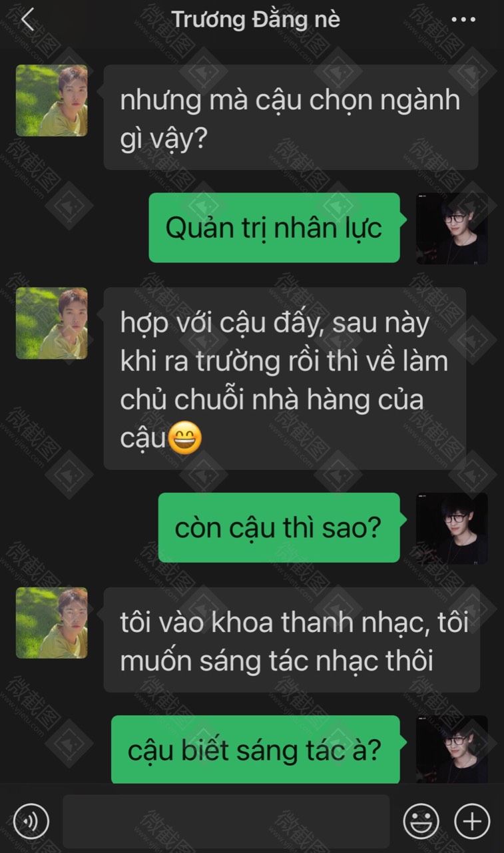
Task: Tap contact avatar next to 'hợp với cậu đấy'
Action: pyautogui.click(x=51, y=323)
